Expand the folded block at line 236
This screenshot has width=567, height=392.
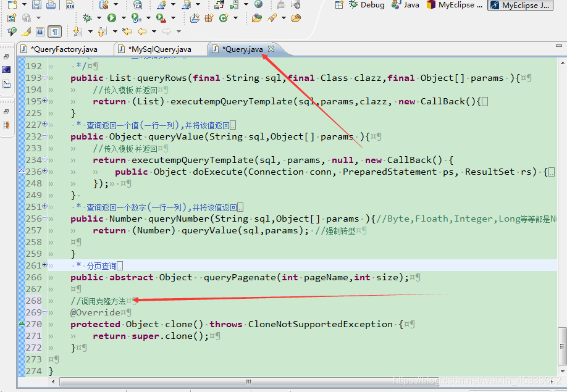tap(45, 171)
